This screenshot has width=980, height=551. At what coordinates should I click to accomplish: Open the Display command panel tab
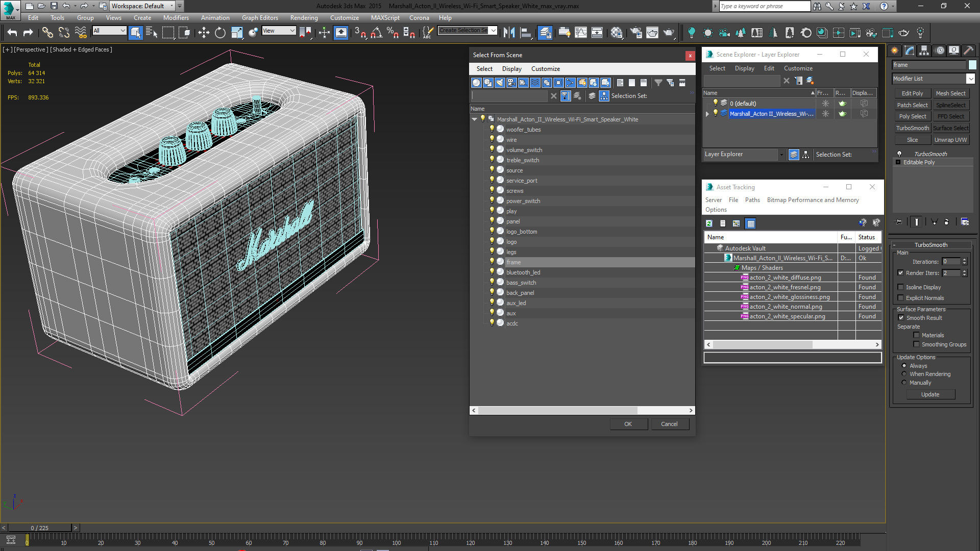[x=953, y=51]
